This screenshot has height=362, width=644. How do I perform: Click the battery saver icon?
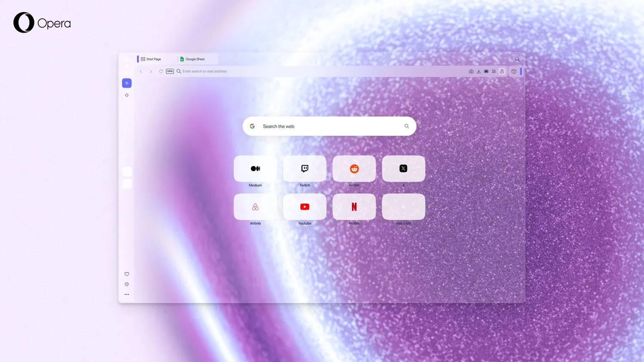[486, 71]
